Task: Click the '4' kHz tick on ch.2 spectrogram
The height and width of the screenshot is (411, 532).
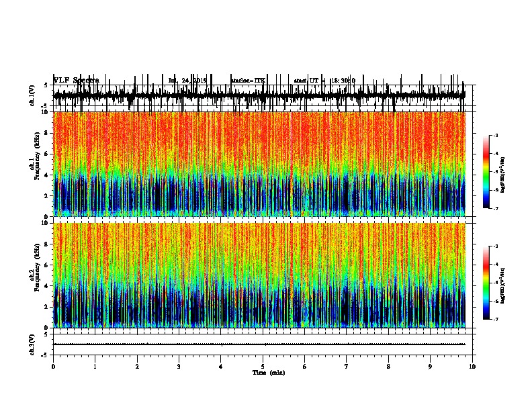Action: click(47, 286)
